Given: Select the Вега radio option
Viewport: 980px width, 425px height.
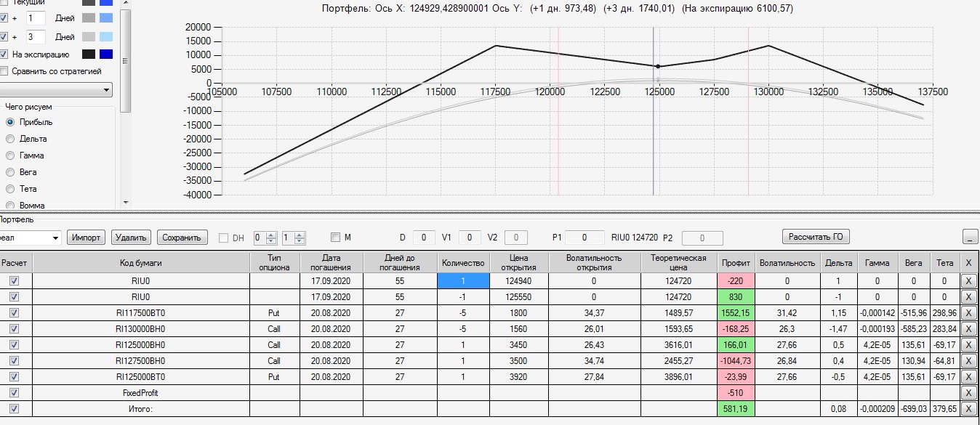Looking at the screenshot, I should 10,172.
